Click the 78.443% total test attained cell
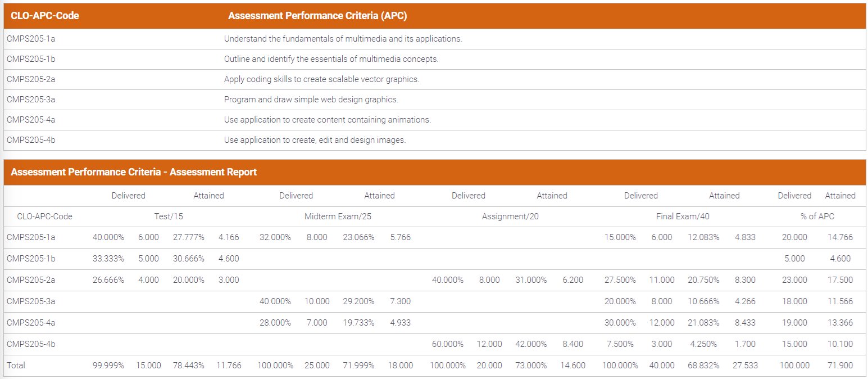868x379 pixels. (188, 366)
